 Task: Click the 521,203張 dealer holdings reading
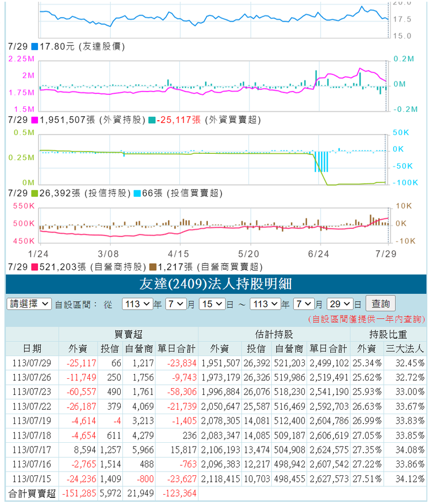[x=63, y=267]
